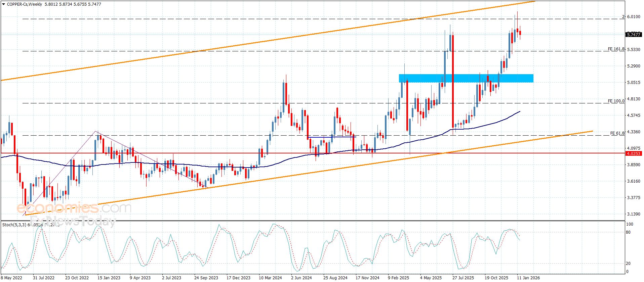The height and width of the screenshot is (282, 644).
Task: Click the stochastic 20 level label
Action: click(x=628, y=264)
